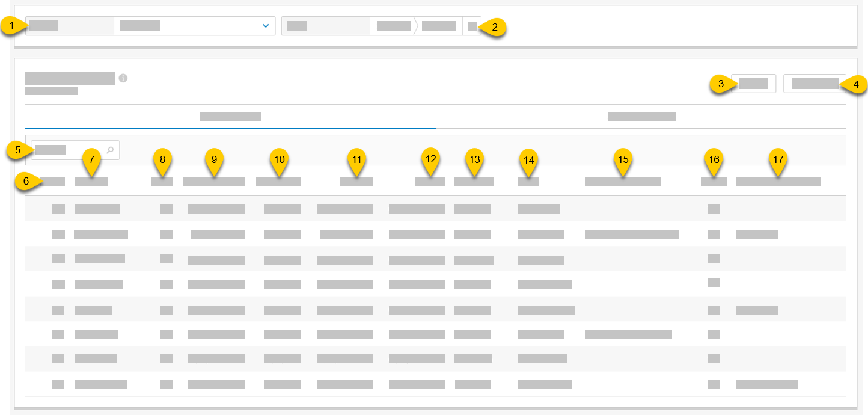868x415 pixels.
Task: Click the yellow callout marker numbered 2
Action: pyautogui.click(x=495, y=27)
